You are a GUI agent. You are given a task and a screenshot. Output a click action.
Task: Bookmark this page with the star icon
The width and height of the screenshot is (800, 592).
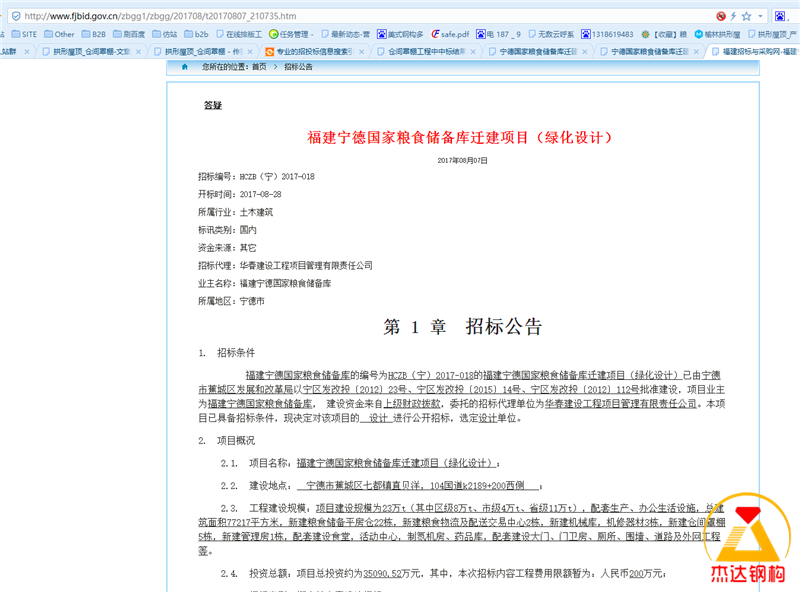click(746, 16)
